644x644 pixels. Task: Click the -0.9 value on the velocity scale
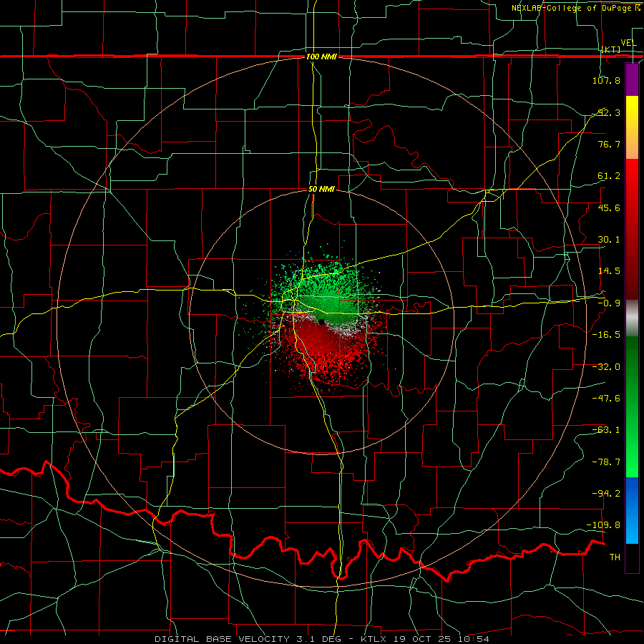[x=609, y=303]
